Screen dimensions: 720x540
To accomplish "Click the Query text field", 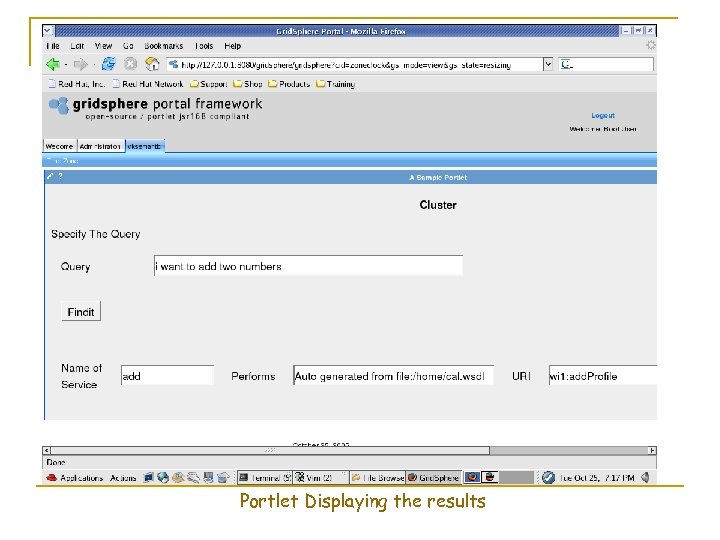I will [308, 266].
